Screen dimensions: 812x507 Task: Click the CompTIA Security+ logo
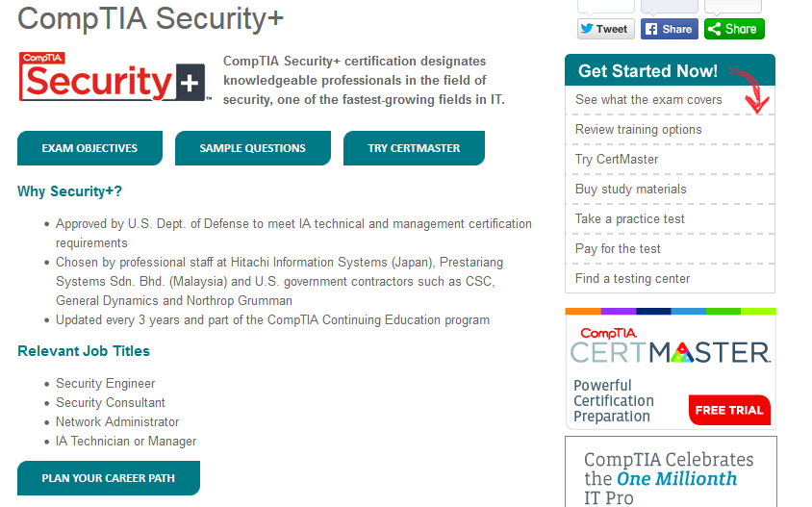click(x=114, y=78)
